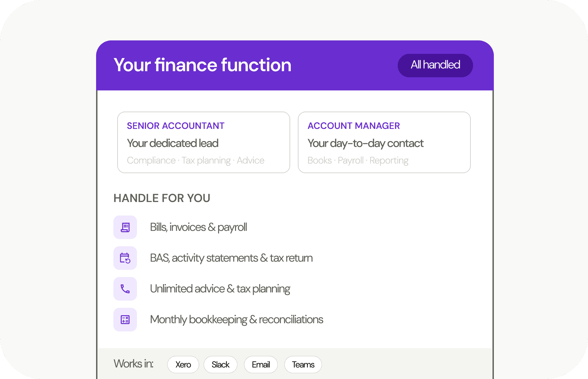Viewport: 588px width, 379px height.
Task: Open the Account Manager card
Action: click(x=384, y=142)
